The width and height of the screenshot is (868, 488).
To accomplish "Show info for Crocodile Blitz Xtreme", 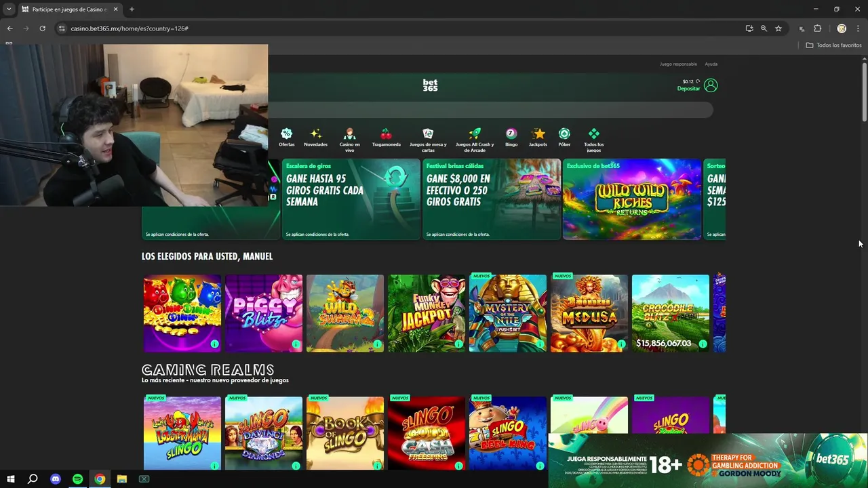I will [703, 344].
